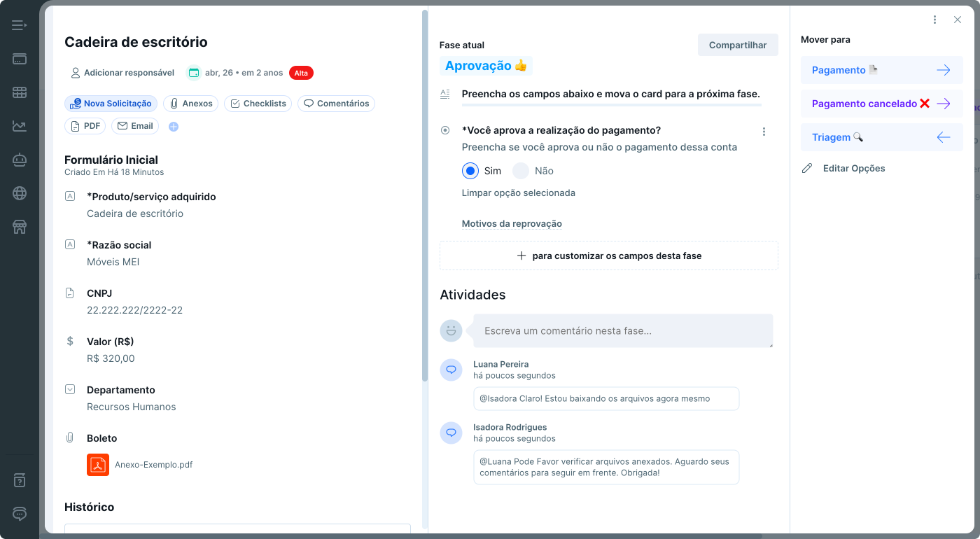
Task: Click the table grid icon in sidebar
Action: pos(20,92)
